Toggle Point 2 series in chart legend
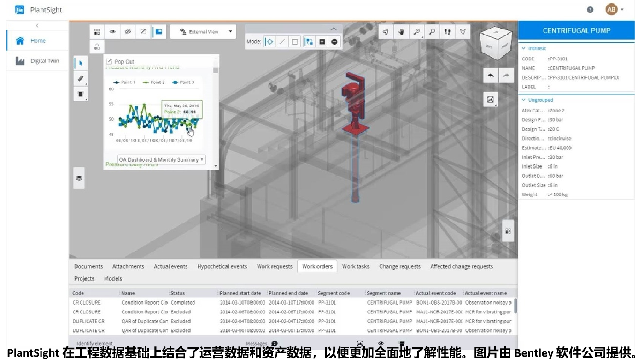Screen dimensions: 644x364 [x=154, y=82]
